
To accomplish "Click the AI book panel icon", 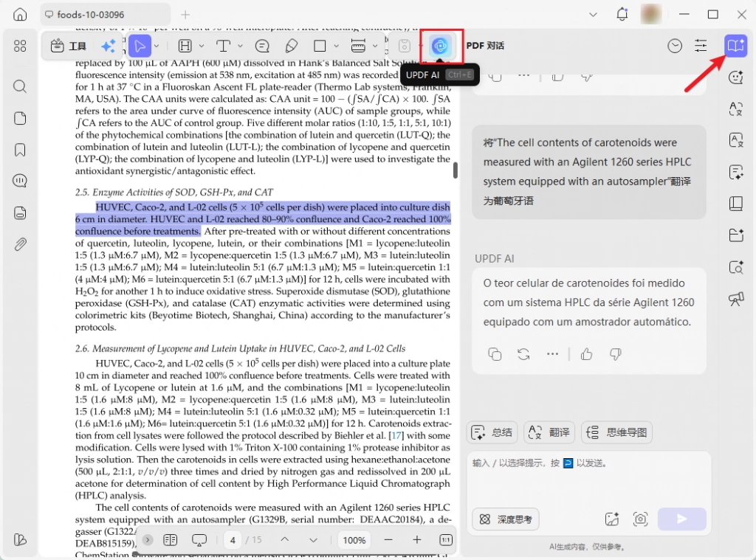I will click(735, 46).
